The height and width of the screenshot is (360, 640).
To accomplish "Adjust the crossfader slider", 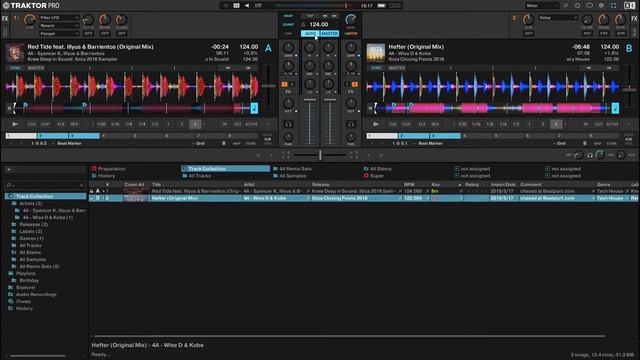I will click(320, 155).
